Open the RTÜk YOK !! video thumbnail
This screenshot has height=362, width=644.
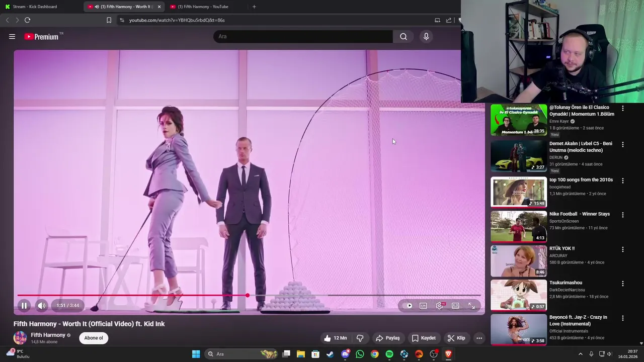coord(519,261)
